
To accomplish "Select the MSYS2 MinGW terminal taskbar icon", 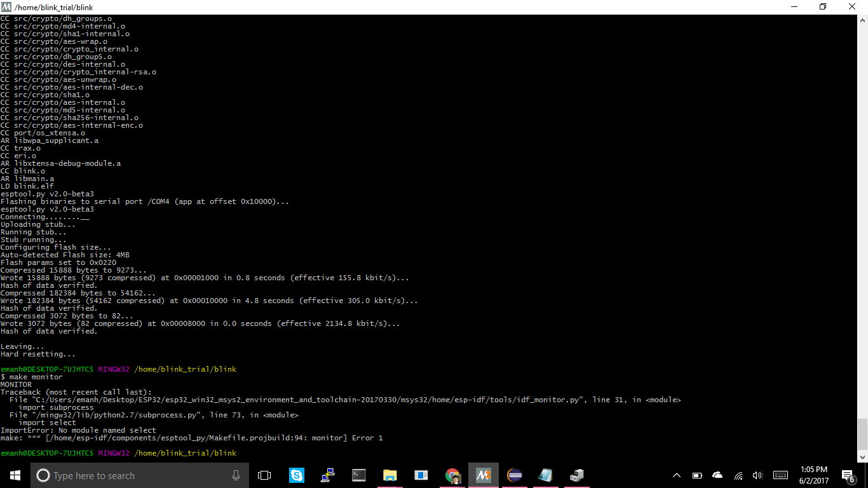I will point(484,475).
